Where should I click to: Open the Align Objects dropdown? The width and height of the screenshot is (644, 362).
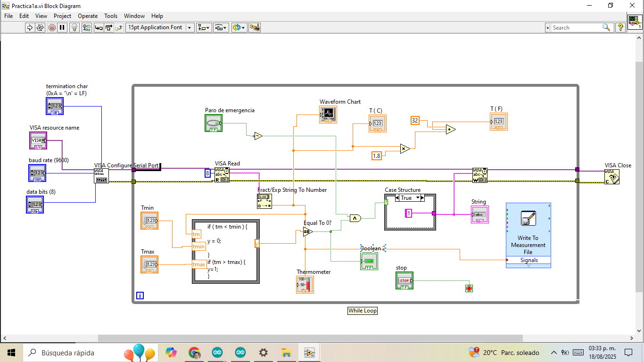[x=204, y=27]
